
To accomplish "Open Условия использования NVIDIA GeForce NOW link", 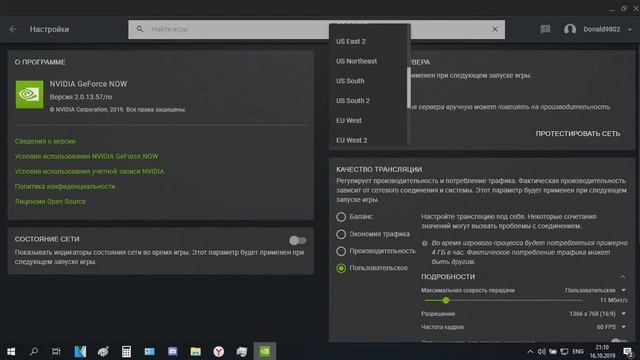I will point(87,156).
